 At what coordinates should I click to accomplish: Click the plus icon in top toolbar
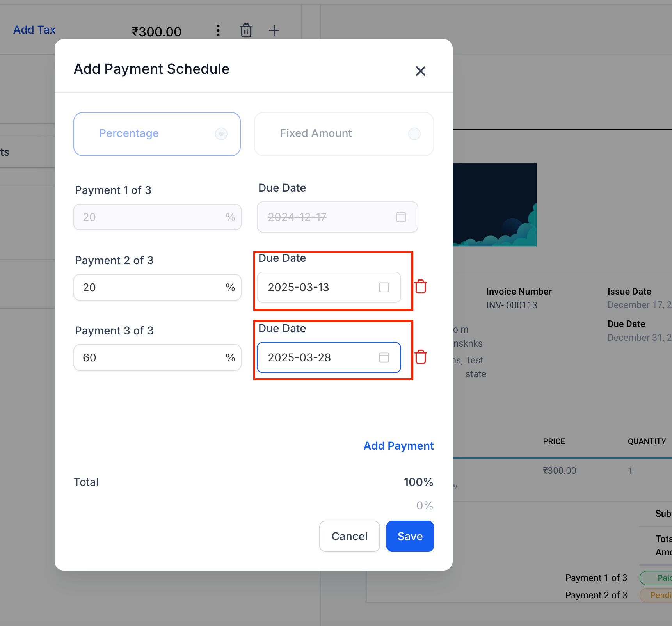[274, 30]
